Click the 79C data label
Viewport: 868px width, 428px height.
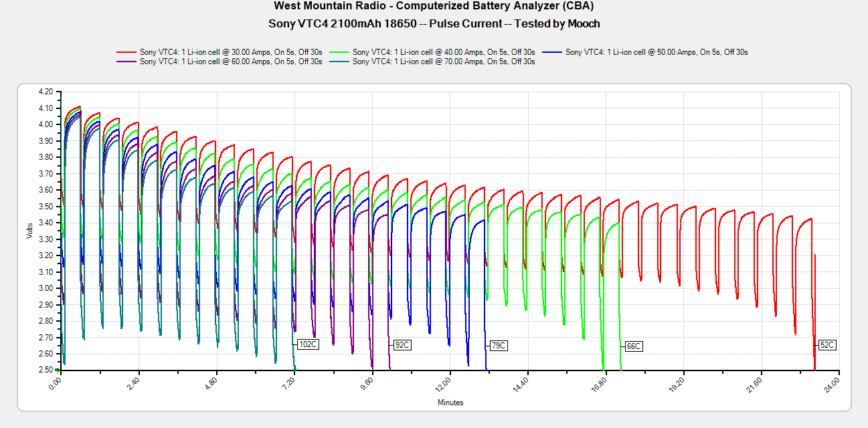499,346
